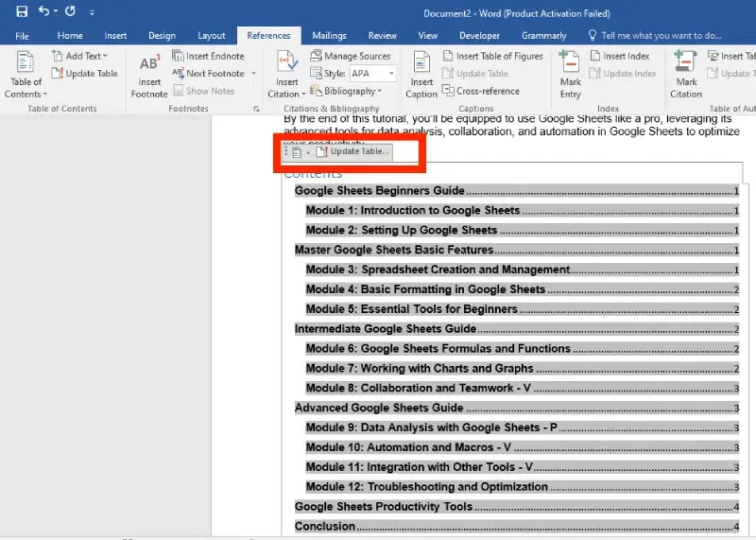Open the Insert Citation menu
This screenshot has width=756, height=540.
coord(287,75)
